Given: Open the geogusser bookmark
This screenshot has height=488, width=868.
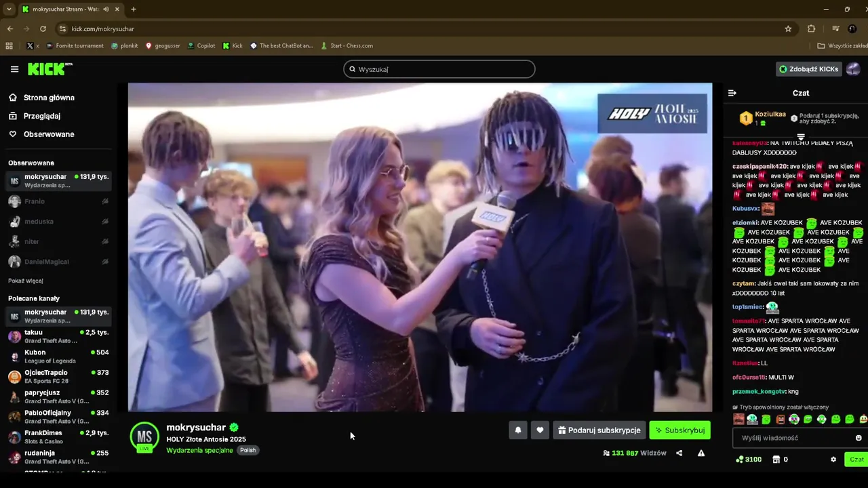Looking at the screenshot, I should click(x=163, y=46).
